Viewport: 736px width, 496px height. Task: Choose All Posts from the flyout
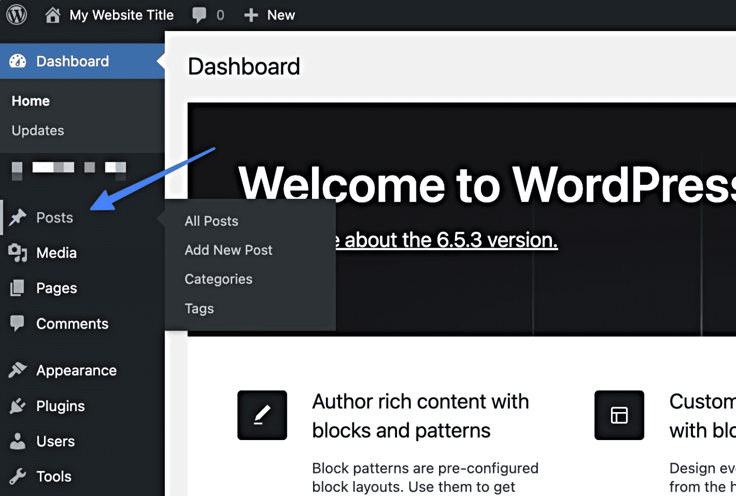click(211, 221)
